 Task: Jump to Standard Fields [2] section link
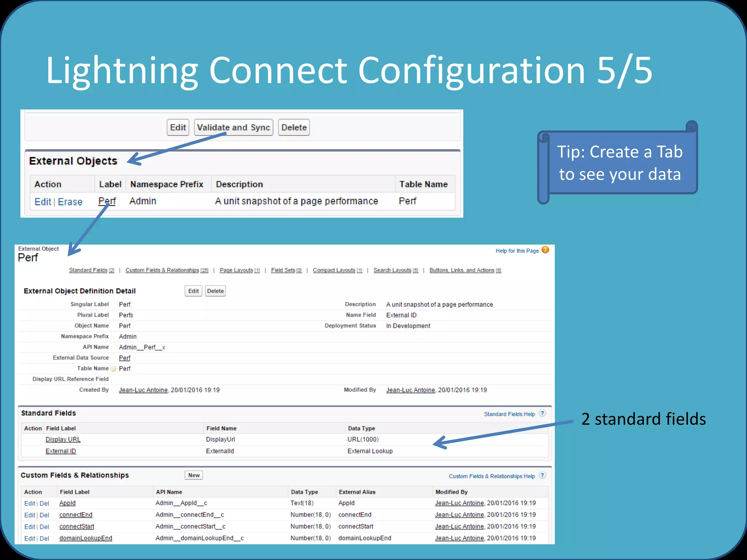pyautogui.click(x=92, y=270)
